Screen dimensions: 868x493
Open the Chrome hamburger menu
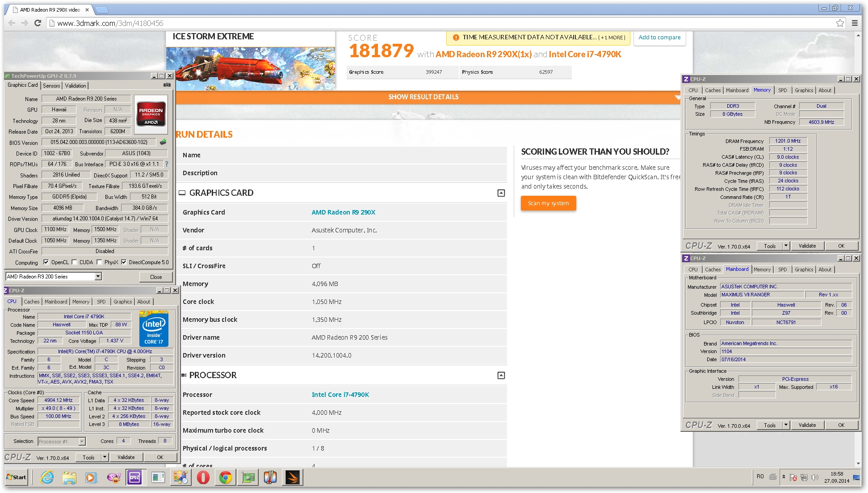tap(855, 23)
